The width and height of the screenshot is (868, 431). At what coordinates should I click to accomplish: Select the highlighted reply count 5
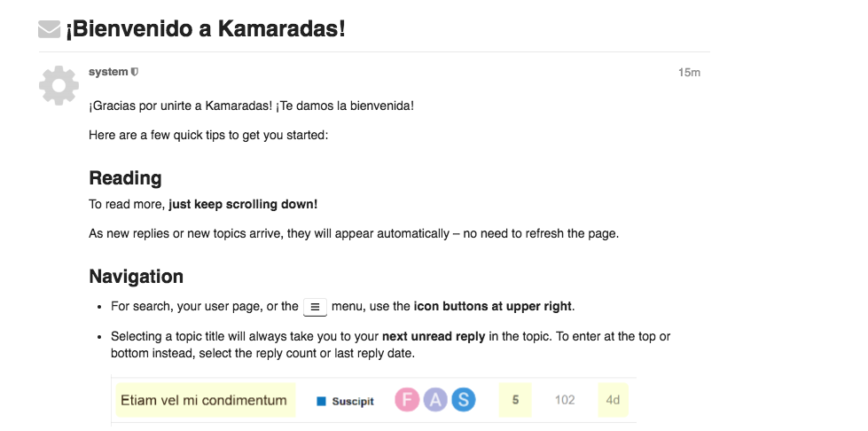515,400
